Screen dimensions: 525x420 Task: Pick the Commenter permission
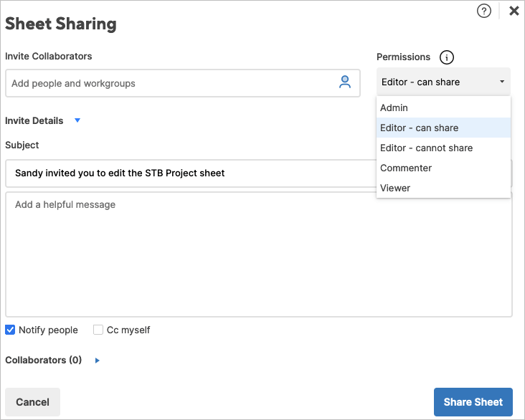pyautogui.click(x=406, y=168)
